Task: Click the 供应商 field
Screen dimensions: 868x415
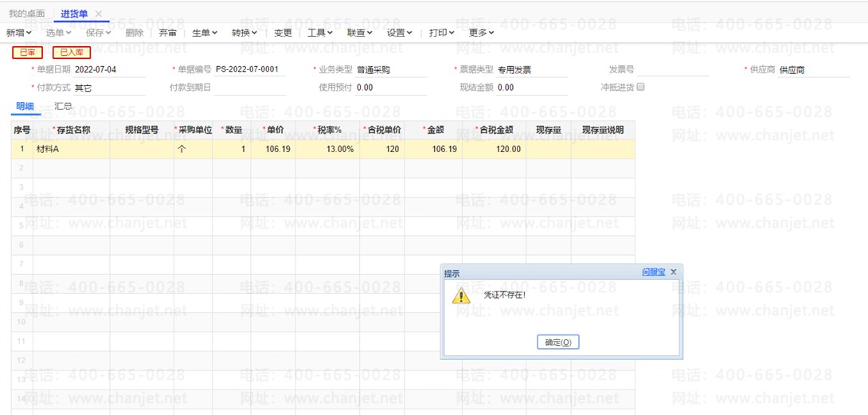Action: pyautogui.click(x=813, y=71)
